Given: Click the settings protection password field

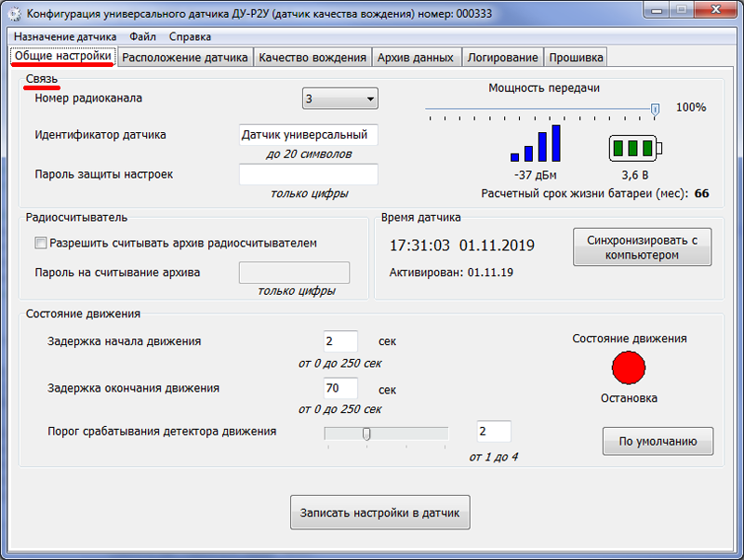Looking at the screenshot, I should 309,174.
